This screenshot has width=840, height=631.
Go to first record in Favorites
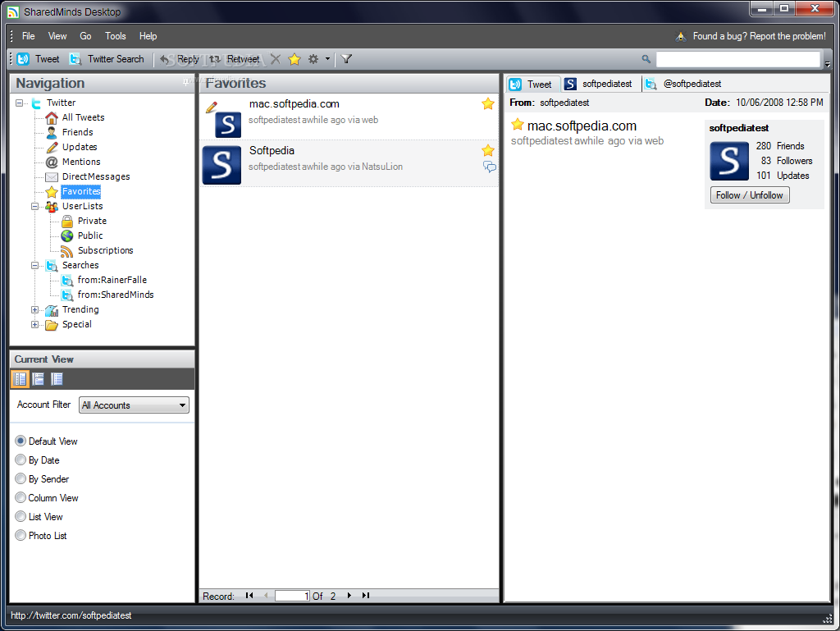[x=249, y=595]
